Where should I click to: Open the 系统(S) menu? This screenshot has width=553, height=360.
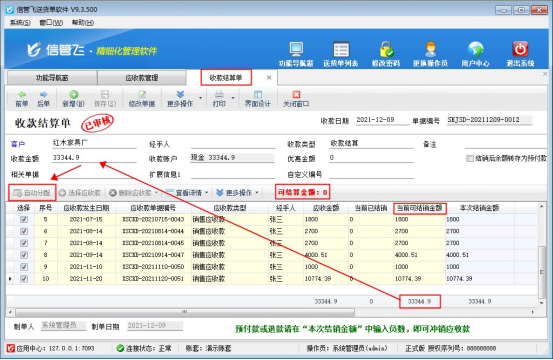20,23
